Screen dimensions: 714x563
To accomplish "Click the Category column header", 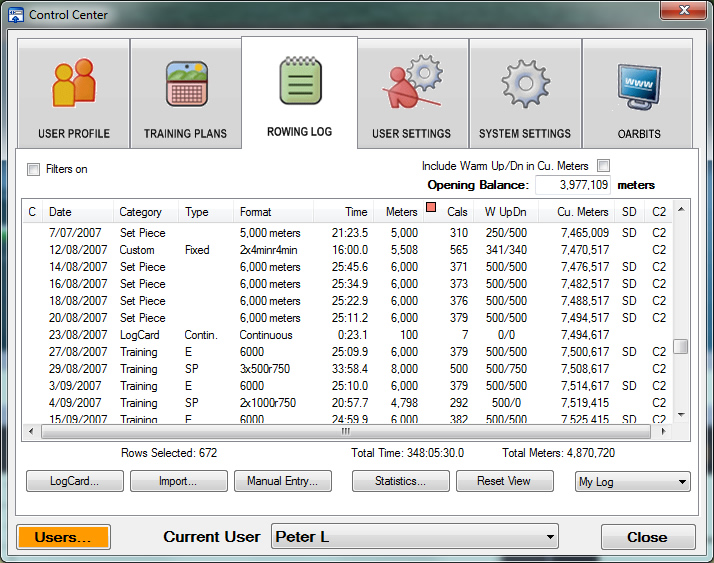I will (x=145, y=212).
